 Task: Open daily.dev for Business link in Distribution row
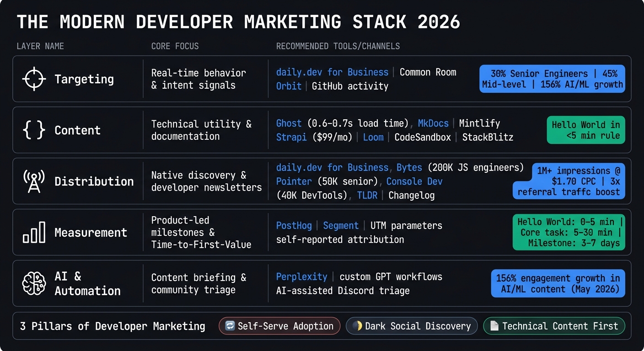(x=332, y=168)
